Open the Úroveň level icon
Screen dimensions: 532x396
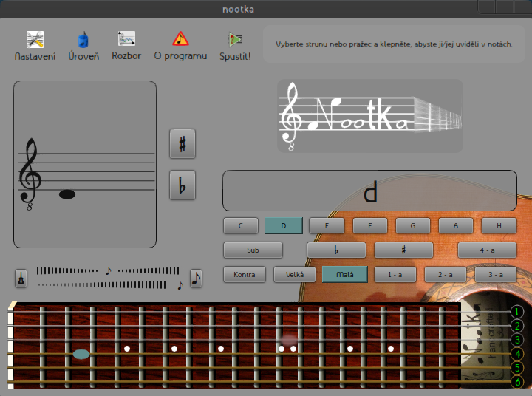tap(83, 46)
